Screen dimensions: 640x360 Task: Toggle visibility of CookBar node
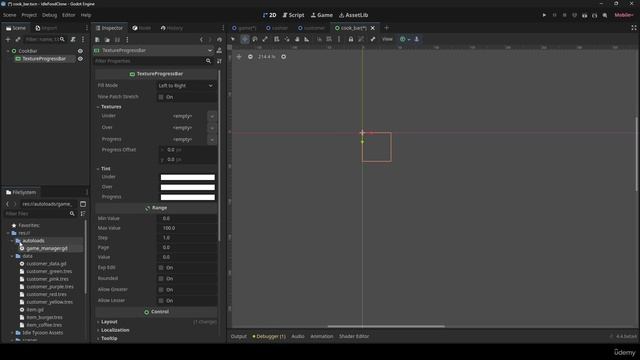(80, 51)
